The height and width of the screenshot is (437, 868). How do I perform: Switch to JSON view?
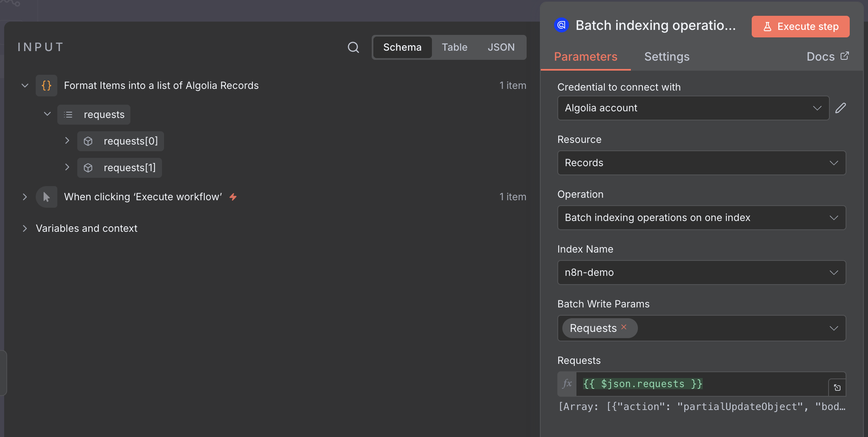[501, 47]
